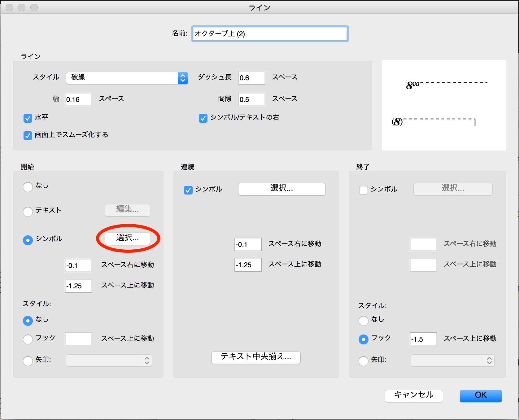Enable the 終了 シンボル checkbox
The width and height of the screenshot is (519, 420).
click(363, 190)
